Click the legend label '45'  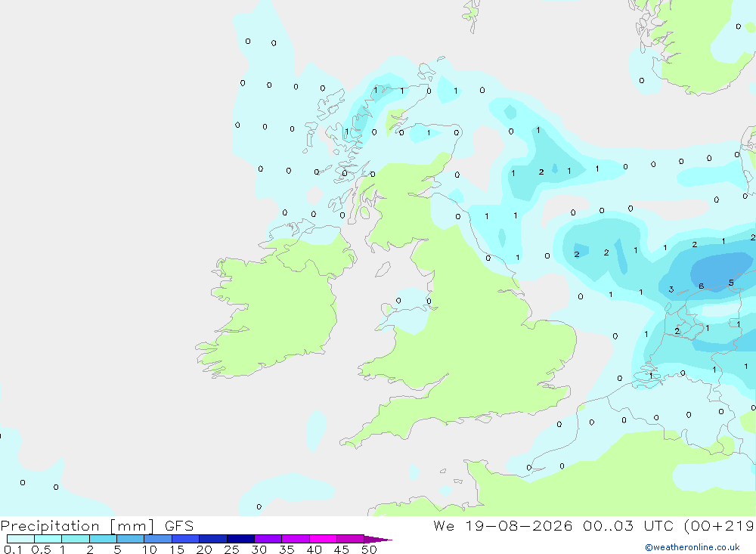[x=342, y=549]
